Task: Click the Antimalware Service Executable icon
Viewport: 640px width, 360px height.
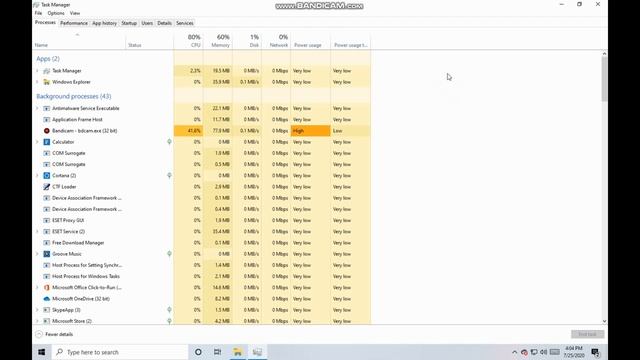Action: coord(47,108)
